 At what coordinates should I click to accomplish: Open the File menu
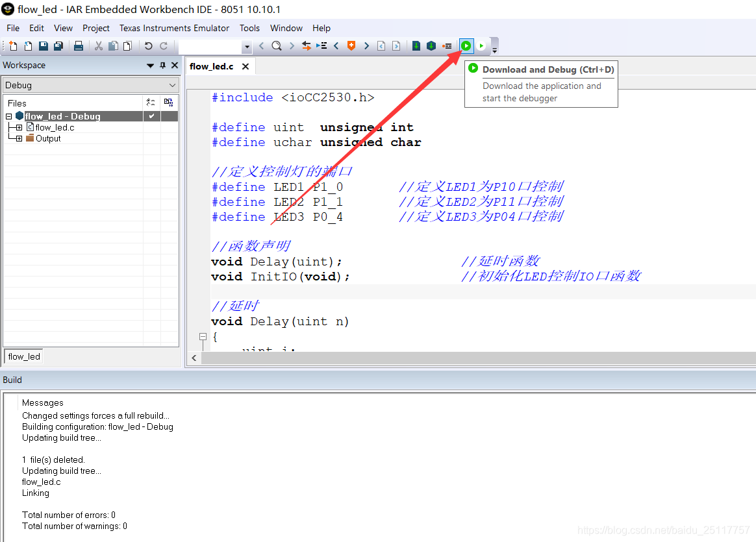13,28
